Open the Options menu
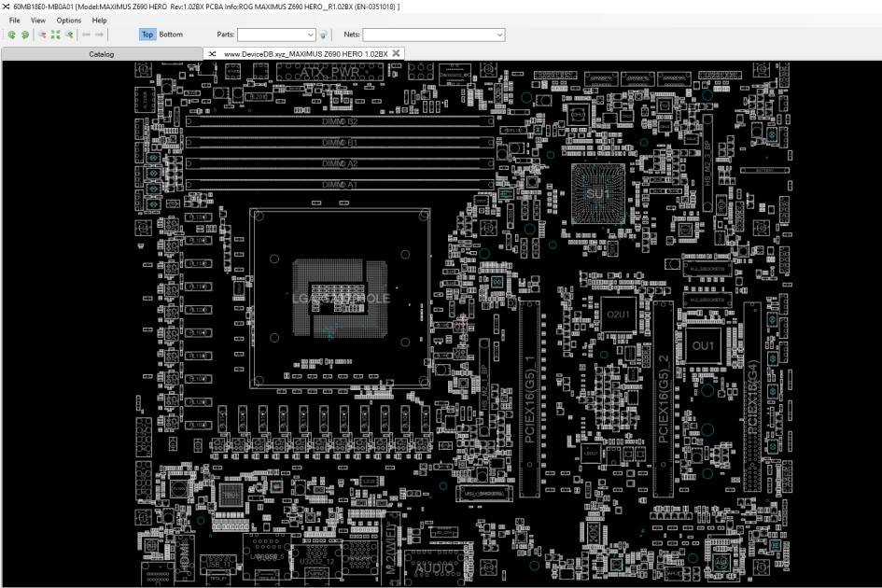This screenshot has height=588, width=882. click(x=69, y=21)
